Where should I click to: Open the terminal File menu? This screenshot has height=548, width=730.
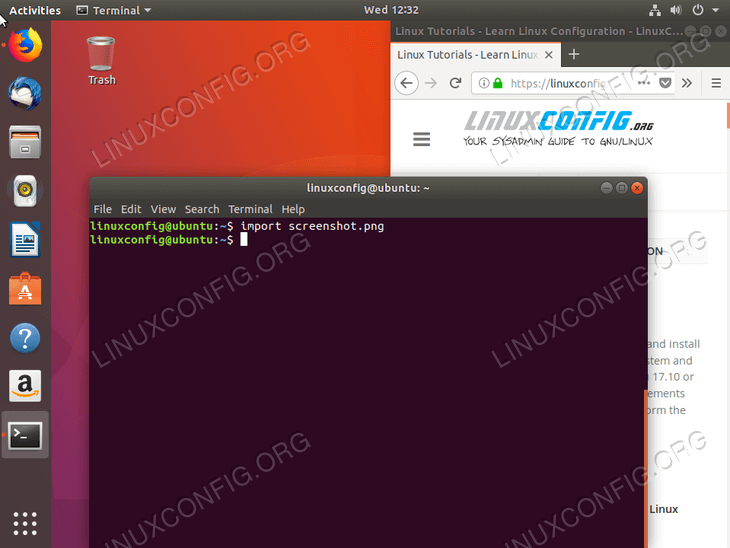(102, 210)
